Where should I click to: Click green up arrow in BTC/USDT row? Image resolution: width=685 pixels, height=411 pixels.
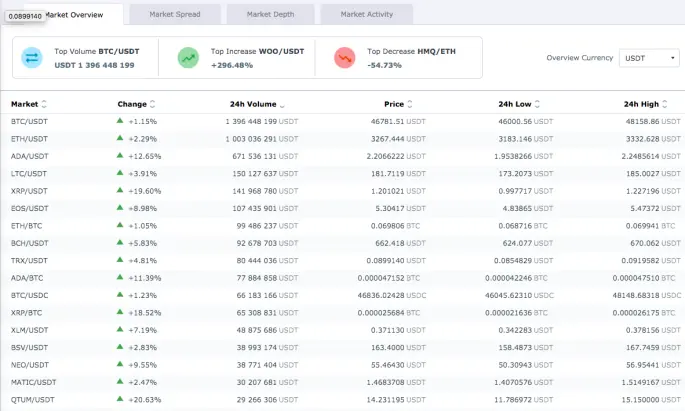pyautogui.click(x=120, y=121)
